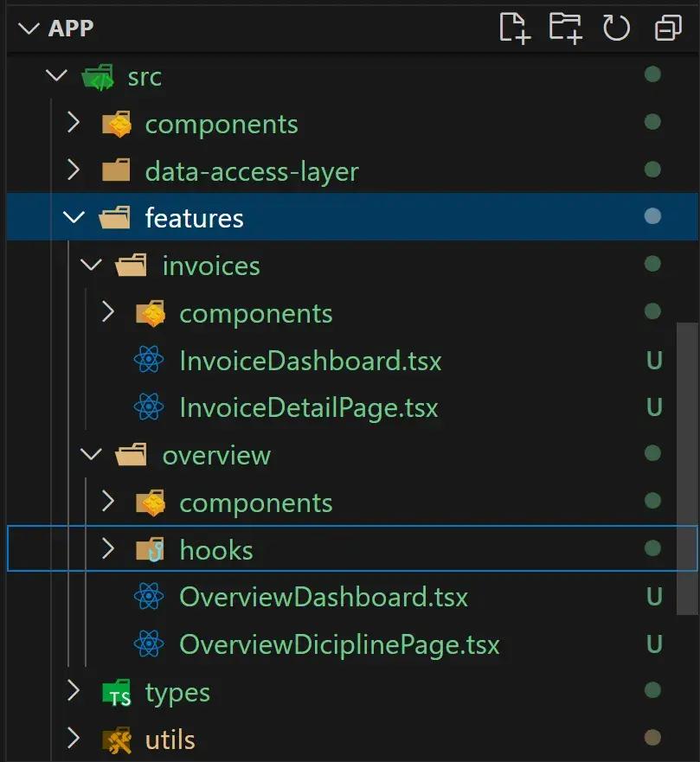Screen dimensions: 700x762
Task: Click the New Folder icon
Action: [x=566, y=29]
